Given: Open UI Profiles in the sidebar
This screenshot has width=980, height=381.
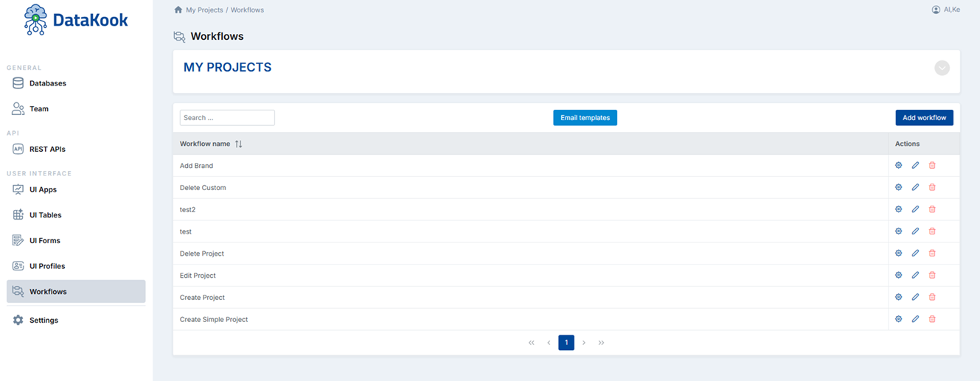Looking at the screenshot, I should point(76,266).
